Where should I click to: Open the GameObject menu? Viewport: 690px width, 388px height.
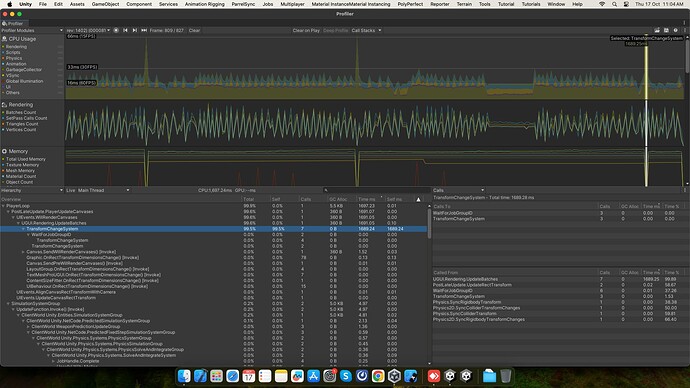pyautogui.click(x=105, y=4)
